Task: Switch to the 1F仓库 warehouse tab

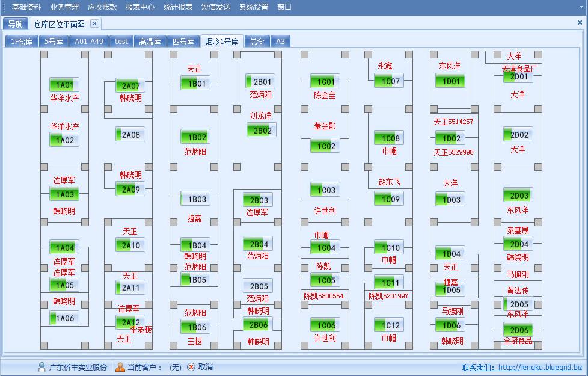Action: coord(22,42)
